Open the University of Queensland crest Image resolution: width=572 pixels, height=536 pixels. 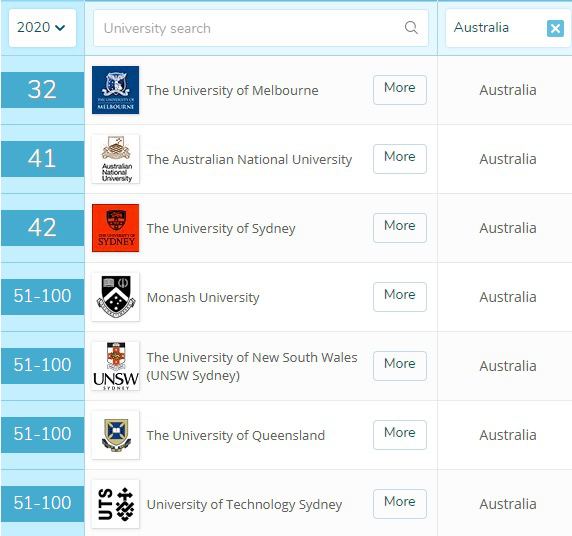(x=115, y=435)
